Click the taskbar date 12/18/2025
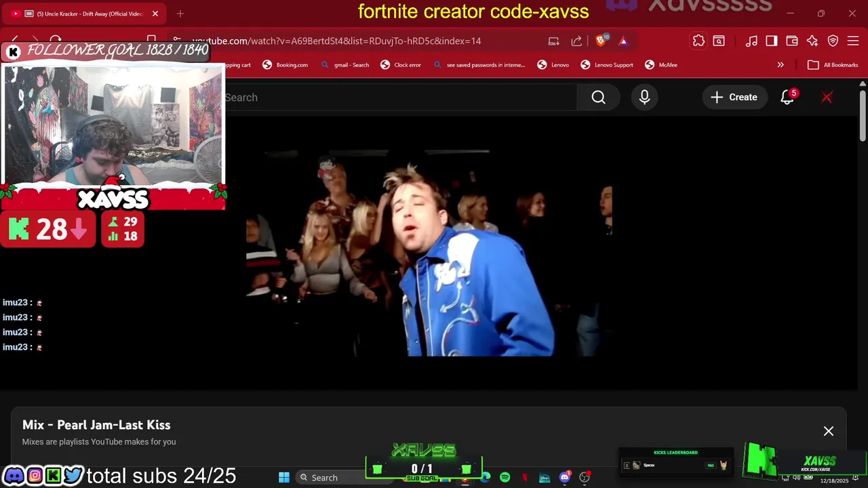Image resolution: width=868 pixels, height=488 pixels. (834, 481)
